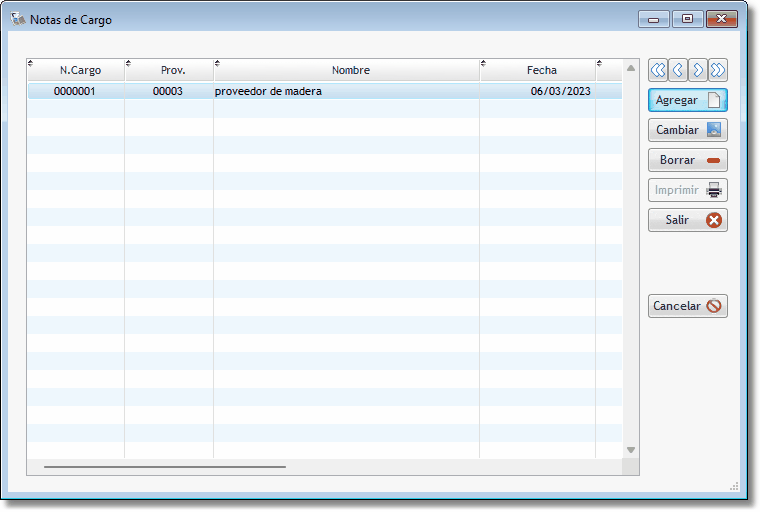Click the Agregar button
This screenshot has height=512, width=760.
(x=688, y=100)
